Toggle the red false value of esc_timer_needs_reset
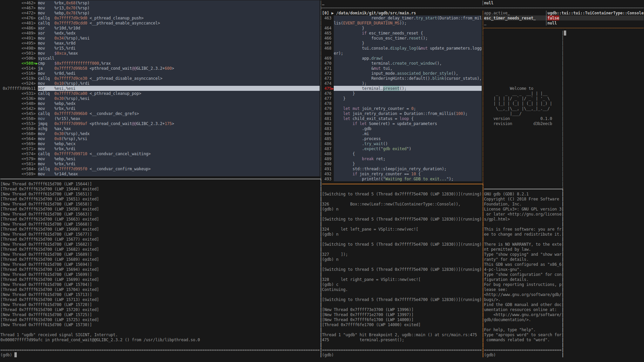The height and width of the screenshot is (362, 644). [553, 18]
